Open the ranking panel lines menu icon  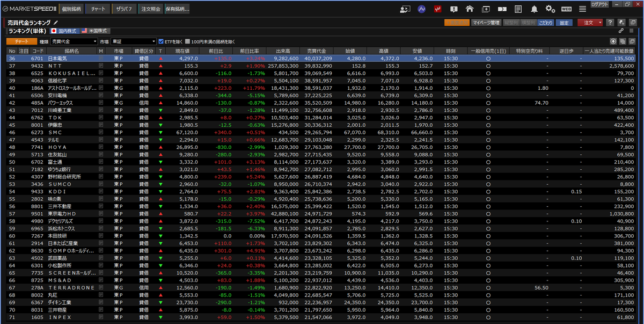[631, 31]
